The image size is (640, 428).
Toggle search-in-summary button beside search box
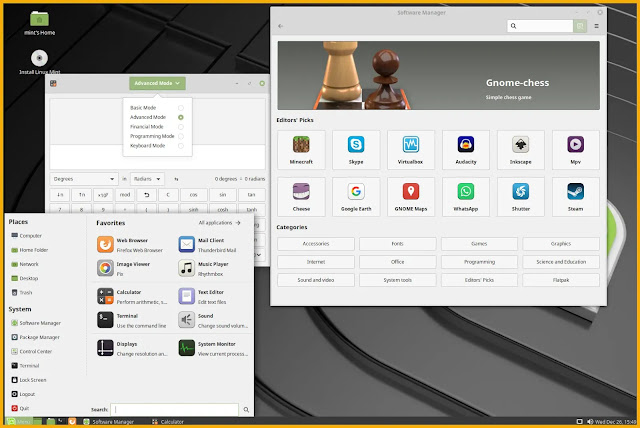(580, 26)
